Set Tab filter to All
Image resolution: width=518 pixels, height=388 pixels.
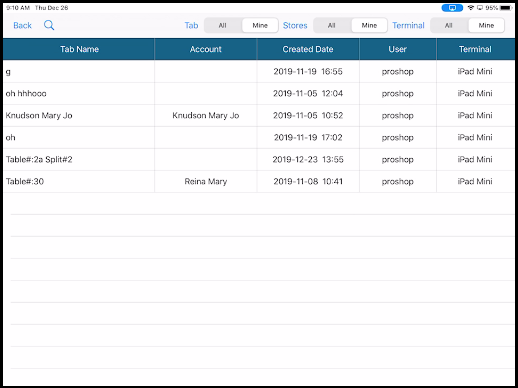[x=222, y=25]
